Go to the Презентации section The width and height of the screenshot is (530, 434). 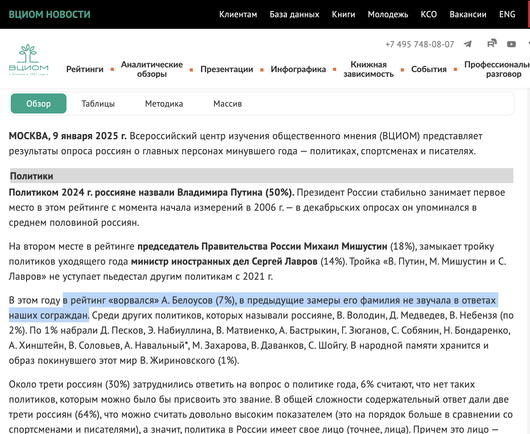coord(226,69)
